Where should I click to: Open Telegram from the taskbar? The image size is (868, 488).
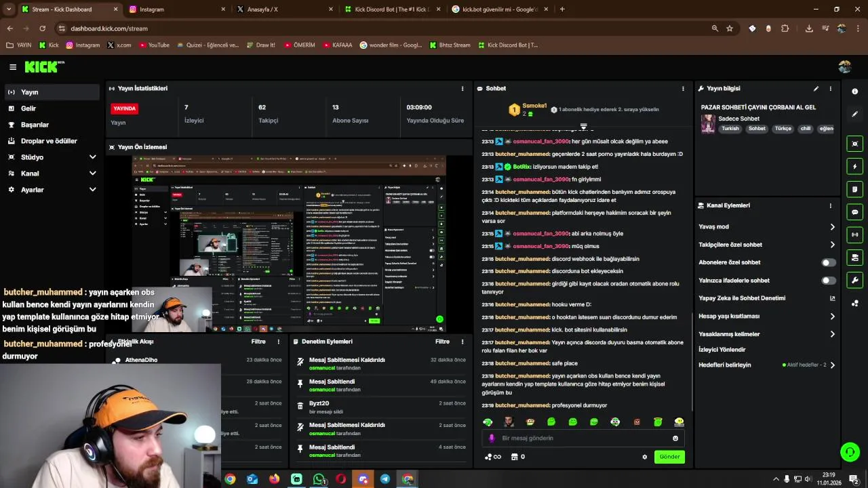385,479
